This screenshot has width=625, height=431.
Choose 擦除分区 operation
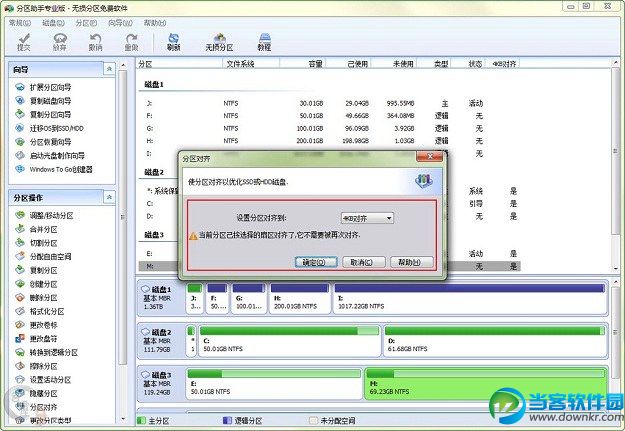coord(36,366)
